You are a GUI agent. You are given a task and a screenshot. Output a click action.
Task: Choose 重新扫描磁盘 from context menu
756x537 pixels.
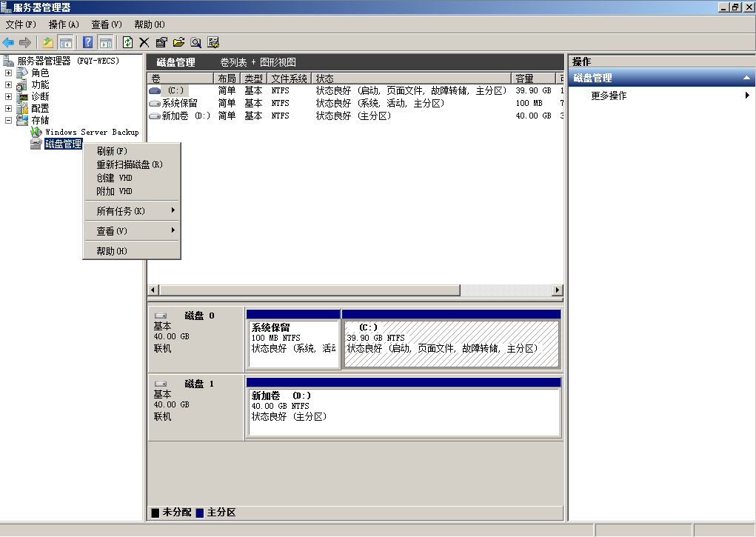click(130, 164)
